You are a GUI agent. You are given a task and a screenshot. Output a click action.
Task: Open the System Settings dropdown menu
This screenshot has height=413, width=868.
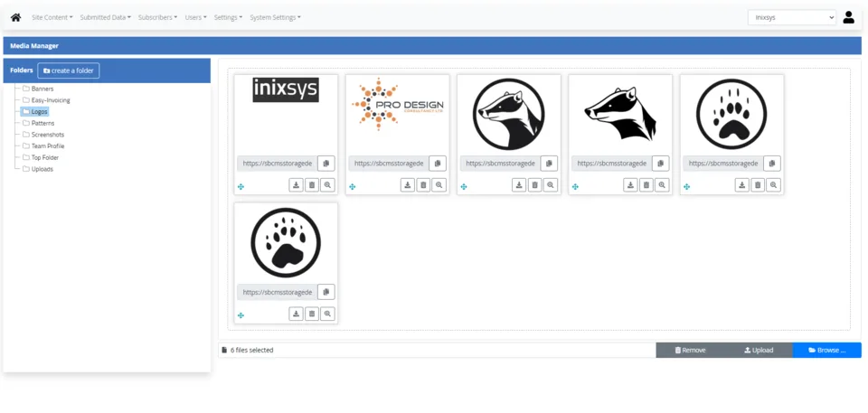coord(275,17)
